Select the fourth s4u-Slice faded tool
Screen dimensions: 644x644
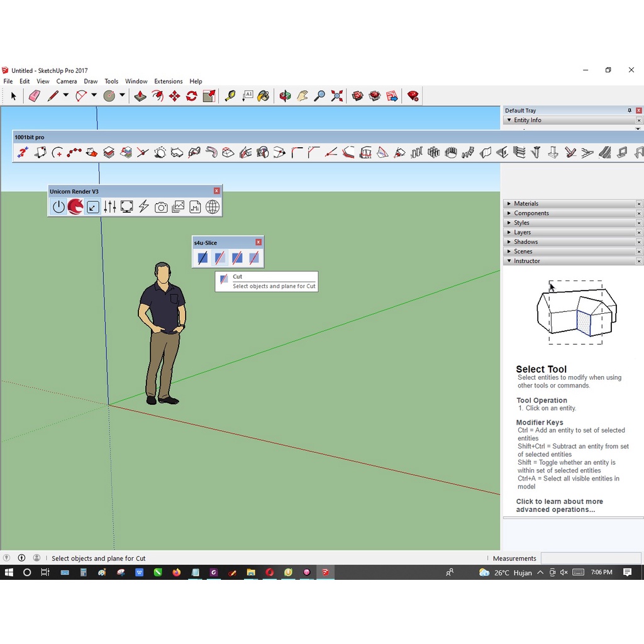click(254, 258)
